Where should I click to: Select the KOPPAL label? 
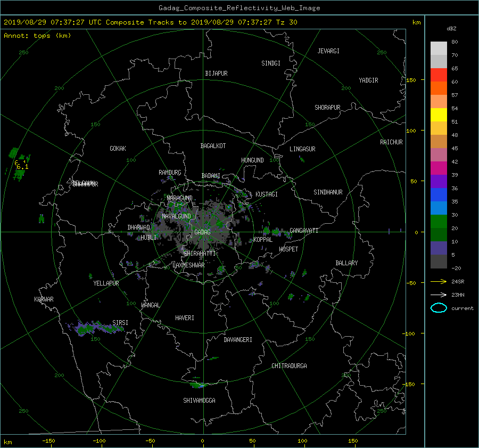point(263,240)
